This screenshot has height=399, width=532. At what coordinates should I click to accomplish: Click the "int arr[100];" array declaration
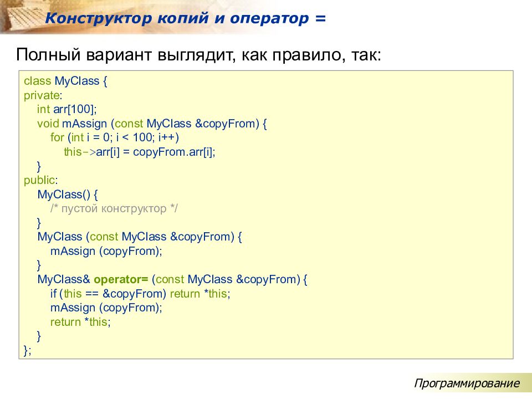pyautogui.click(x=66, y=109)
